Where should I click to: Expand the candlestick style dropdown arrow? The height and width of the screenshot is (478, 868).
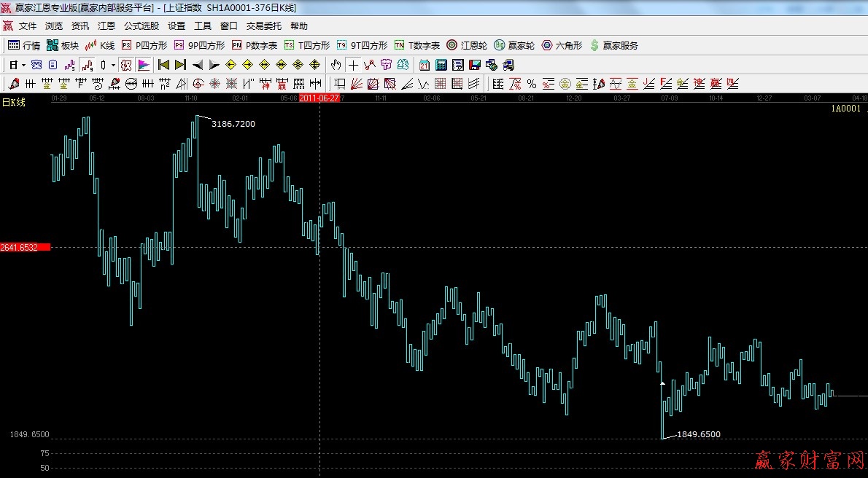pos(112,65)
